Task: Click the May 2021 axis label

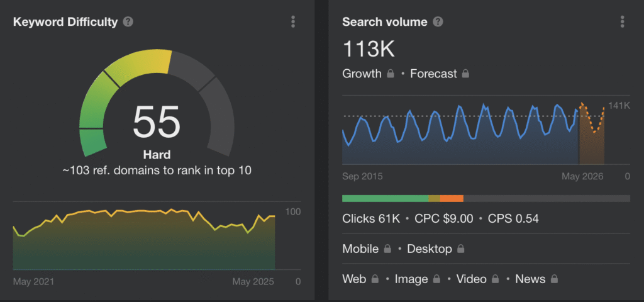Action: coord(33,282)
